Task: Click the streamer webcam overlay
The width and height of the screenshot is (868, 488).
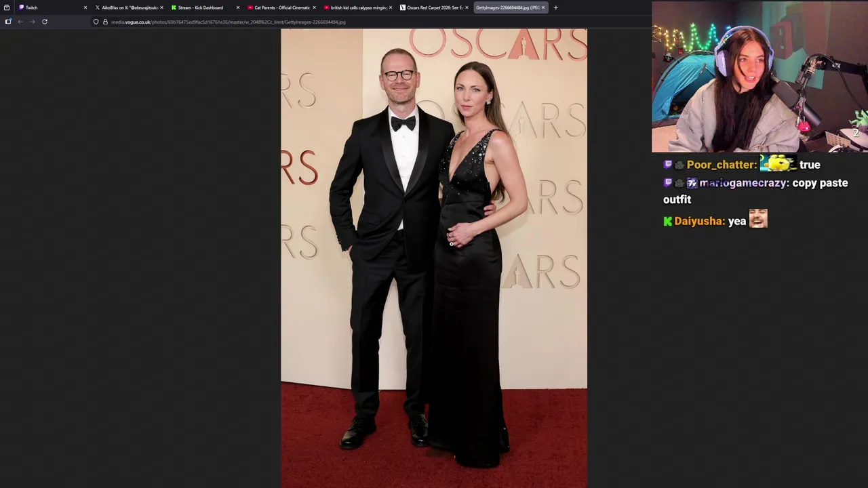Action: (x=759, y=77)
